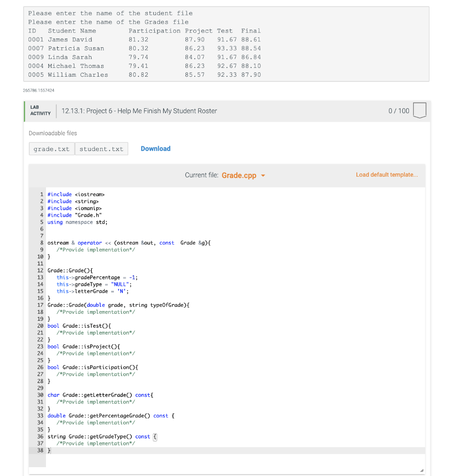The width and height of the screenshot is (454, 476).
Task: Click line 13 gradePercentage = -1 statement
Action: (97, 277)
